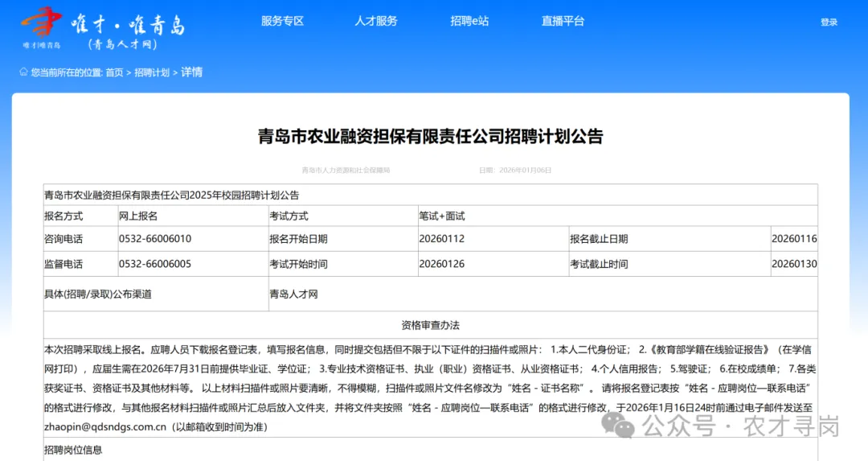Click the 具体(招聘/录取)公布渠道 label
The width and height of the screenshot is (868, 461).
pos(98,294)
